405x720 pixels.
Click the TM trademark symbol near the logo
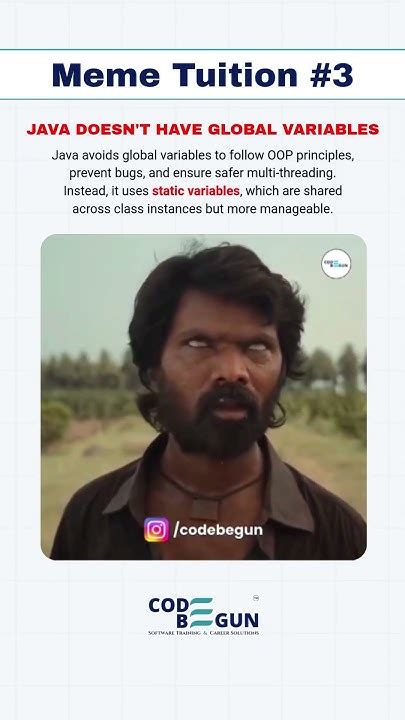(256, 598)
